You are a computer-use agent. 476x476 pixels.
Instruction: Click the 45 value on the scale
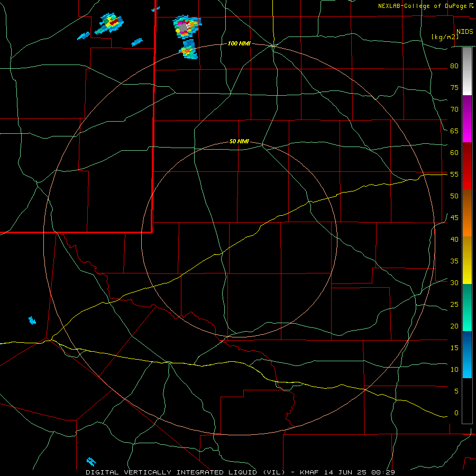point(454,218)
